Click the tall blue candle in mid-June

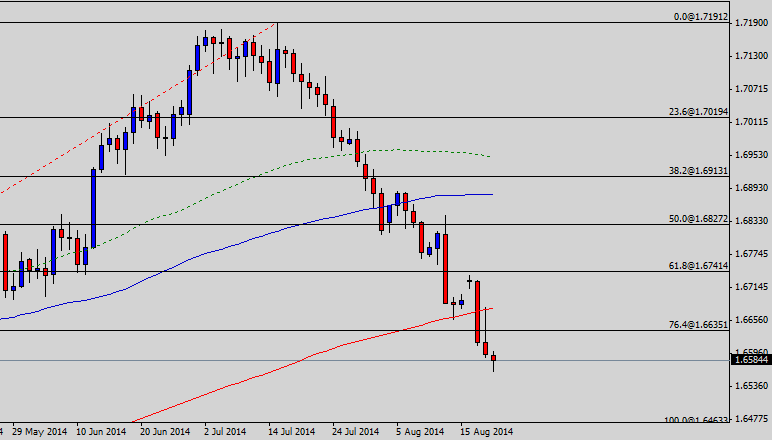pyautogui.click(x=93, y=207)
